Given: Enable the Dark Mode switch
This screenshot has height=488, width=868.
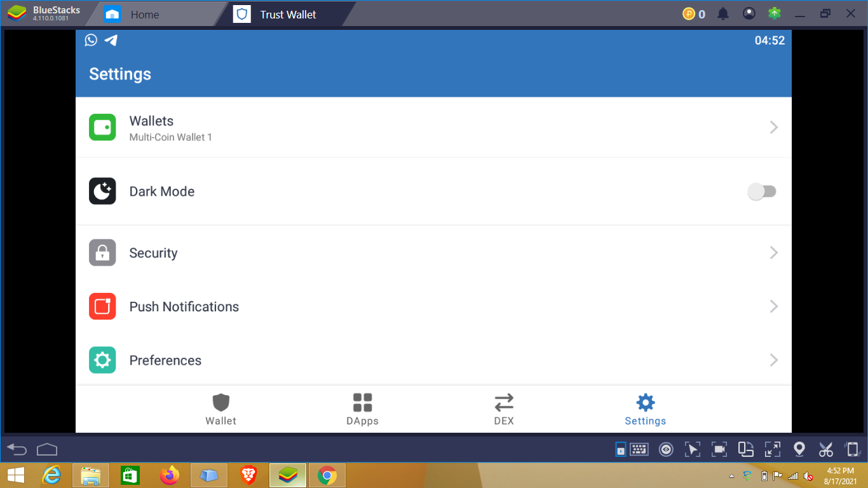Looking at the screenshot, I should 762,191.
